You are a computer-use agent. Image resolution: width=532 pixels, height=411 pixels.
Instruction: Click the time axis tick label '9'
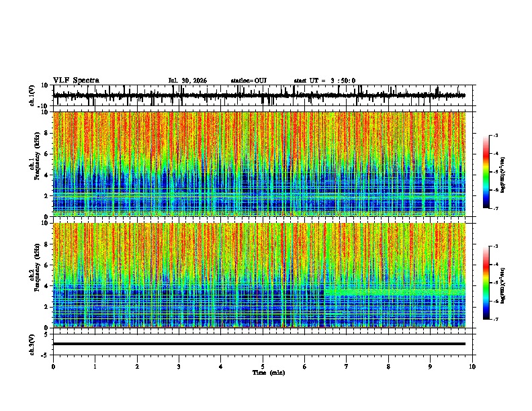click(x=430, y=366)
